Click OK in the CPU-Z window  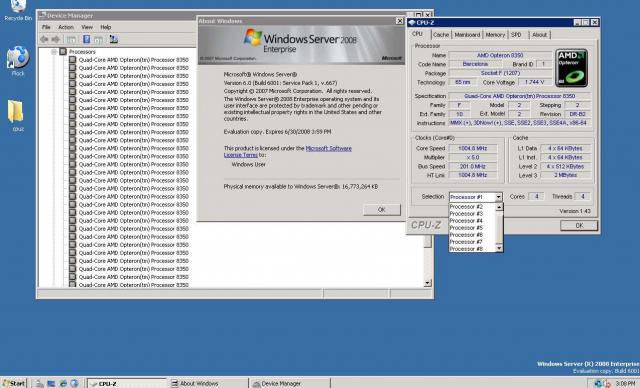click(579, 225)
